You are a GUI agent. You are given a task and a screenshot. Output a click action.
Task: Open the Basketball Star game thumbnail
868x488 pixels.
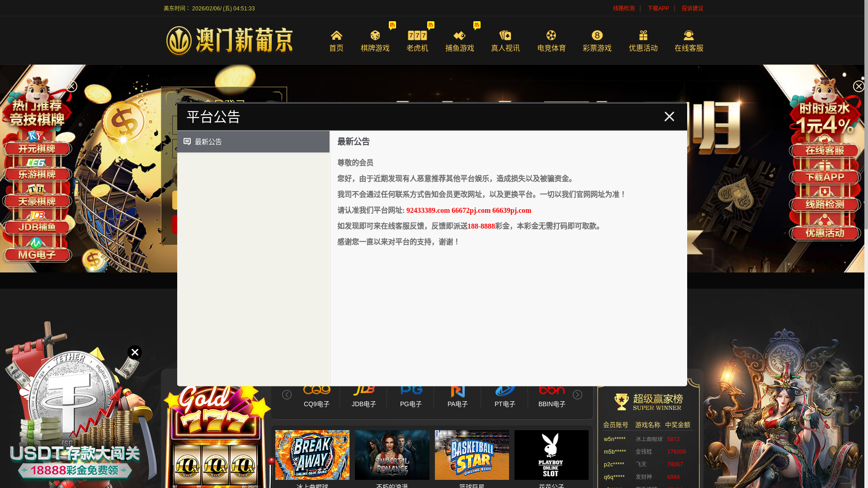(472, 455)
